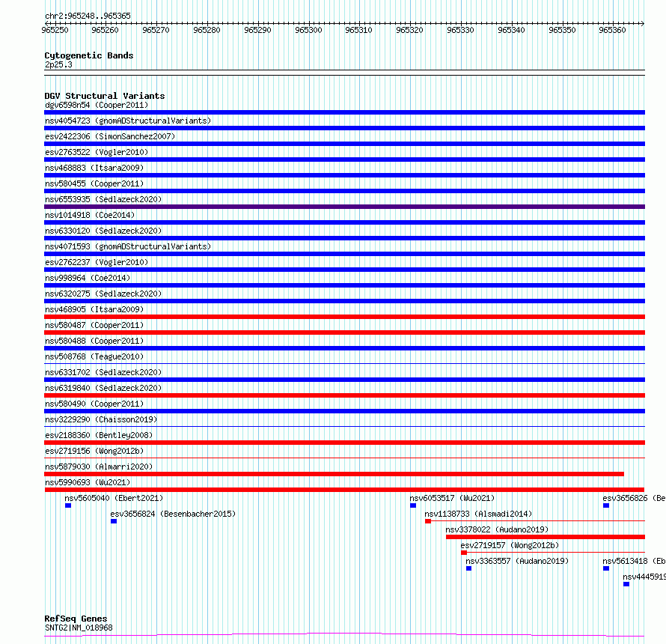
Task: Open nsv3363557 (Audano2019) label
Action: coord(517,561)
